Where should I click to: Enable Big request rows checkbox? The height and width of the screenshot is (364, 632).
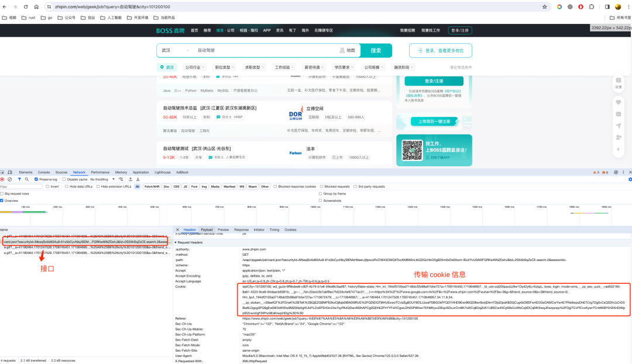(2, 194)
